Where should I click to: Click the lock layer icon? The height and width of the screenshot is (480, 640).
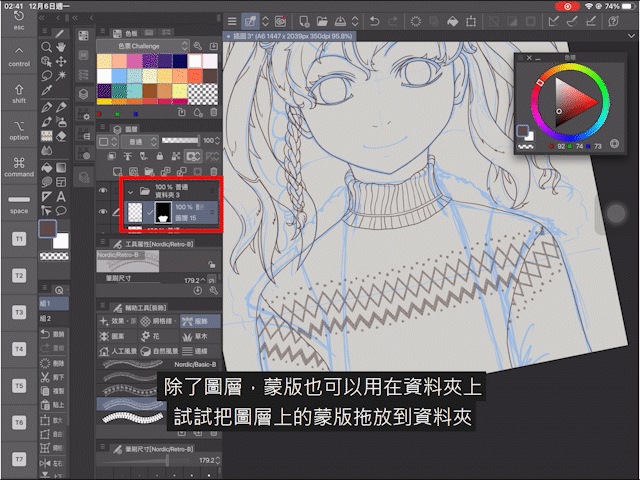point(160,156)
